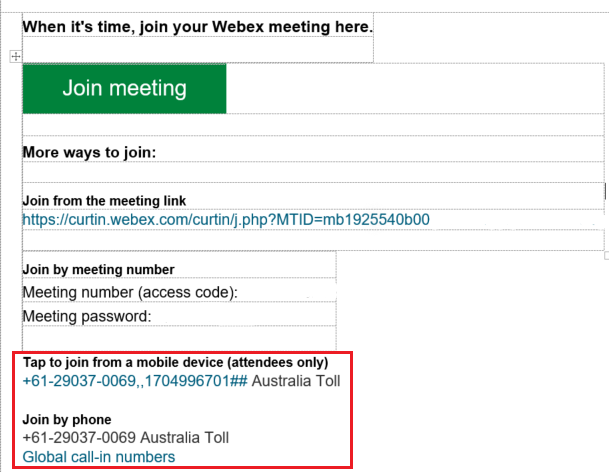Click the white space right of Join meeting button
This screenshot has height=472, width=609.
(414, 88)
